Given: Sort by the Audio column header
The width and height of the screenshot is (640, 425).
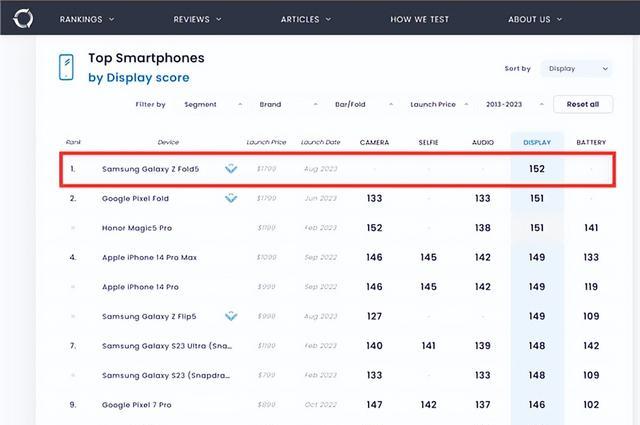Looking at the screenshot, I should pos(483,142).
